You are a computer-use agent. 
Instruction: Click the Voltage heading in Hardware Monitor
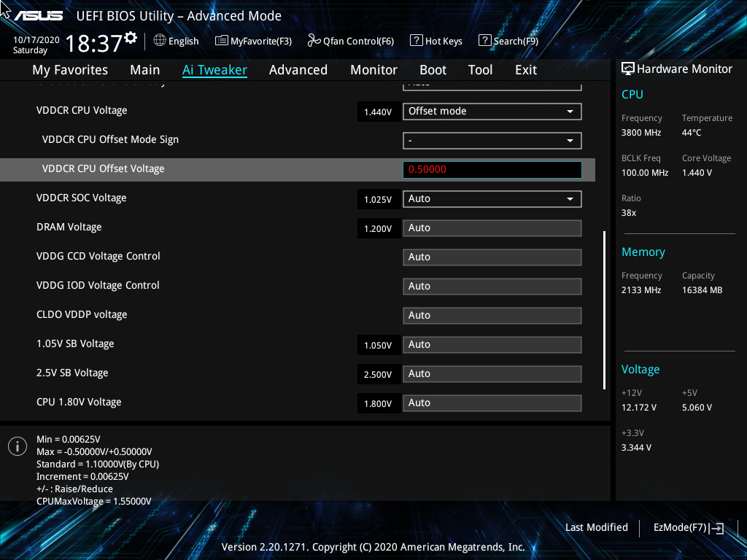640,370
